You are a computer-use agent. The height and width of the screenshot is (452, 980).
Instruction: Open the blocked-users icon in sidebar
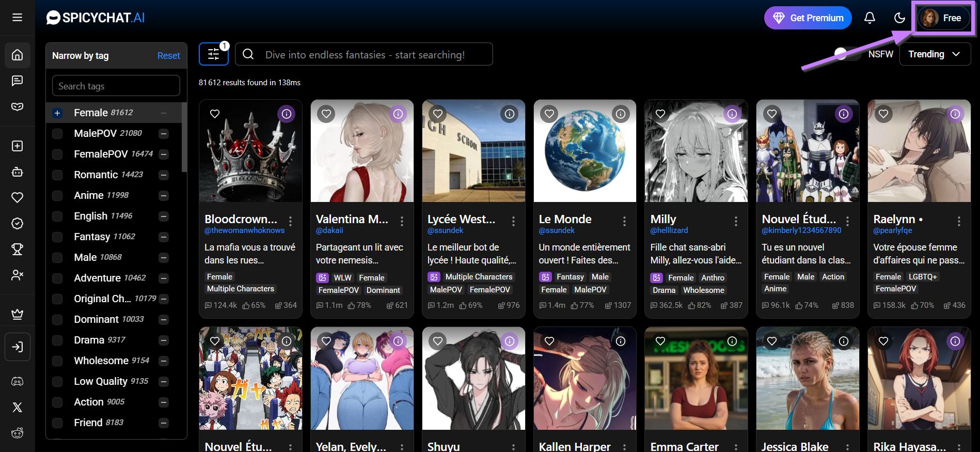pos(17,275)
